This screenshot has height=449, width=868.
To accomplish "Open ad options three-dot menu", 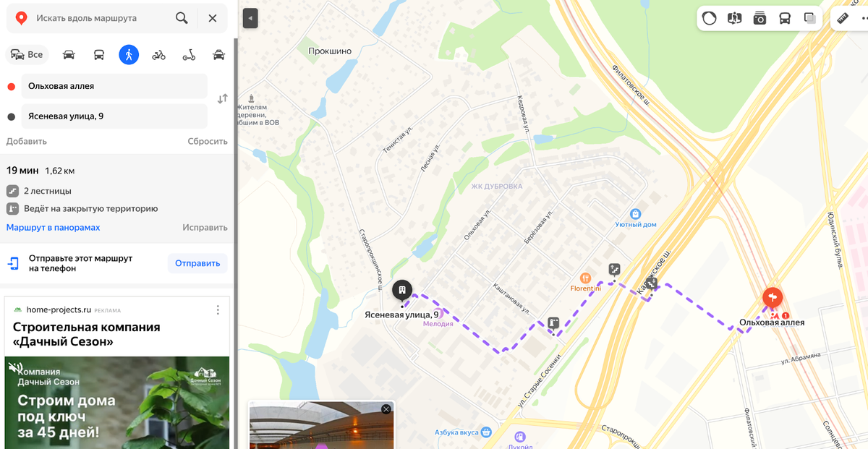I will 218,310.
